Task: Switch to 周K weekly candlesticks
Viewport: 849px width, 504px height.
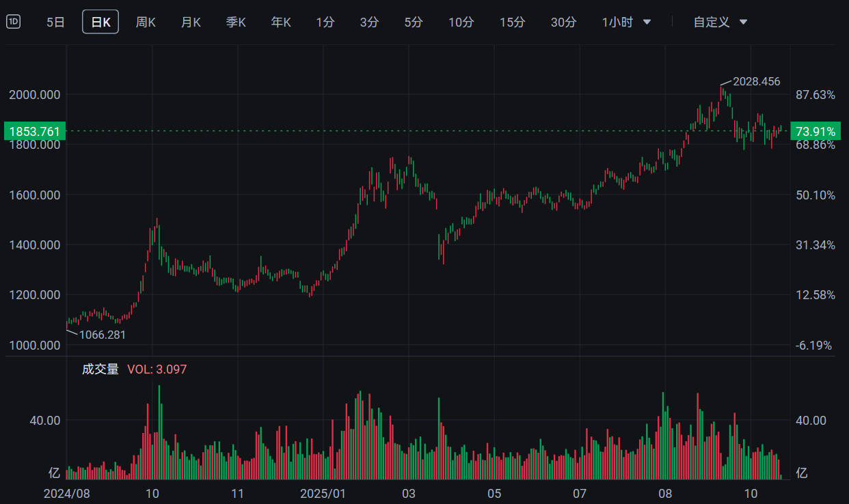Action: 146,22
